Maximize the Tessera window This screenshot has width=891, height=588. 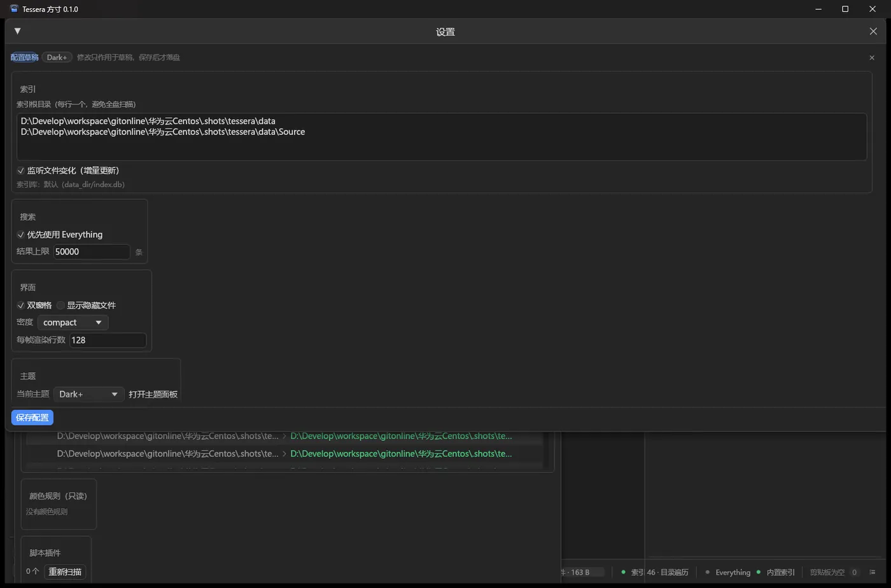pyautogui.click(x=845, y=9)
